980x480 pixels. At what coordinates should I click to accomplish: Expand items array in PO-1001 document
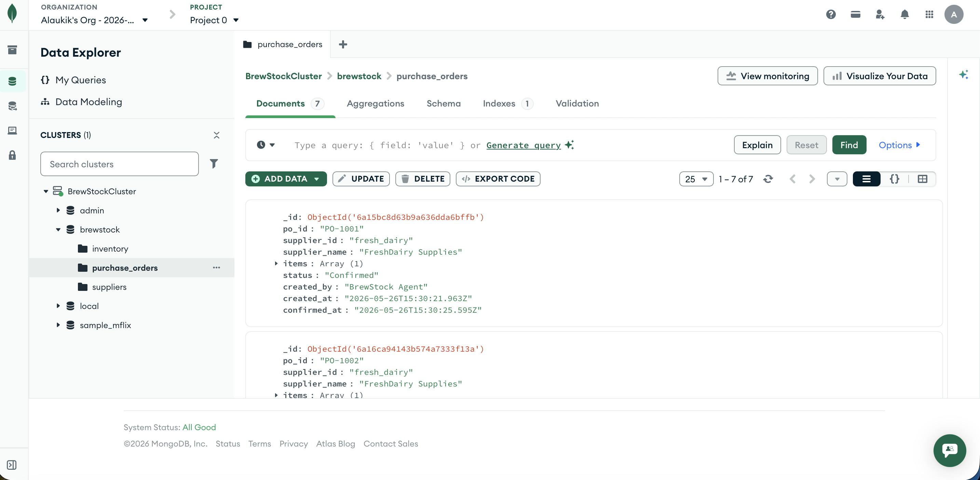click(x=276, y=263)
